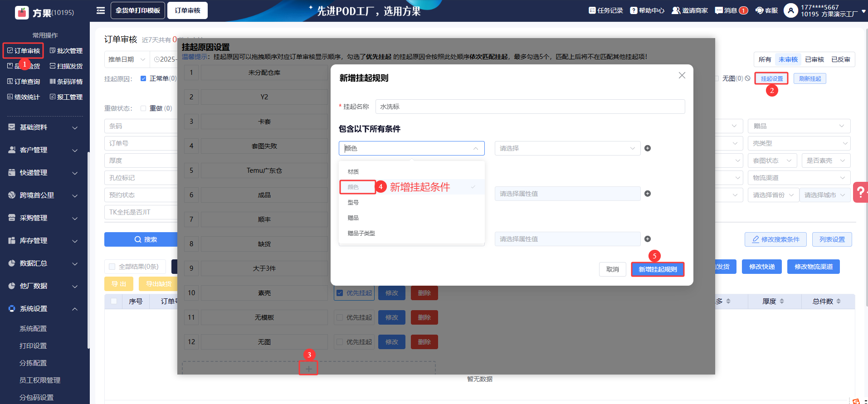Image resolution: width=868 pixels, height=404 pixels.
Task: Click the 列表设置 button
Action: click(832, 239)
